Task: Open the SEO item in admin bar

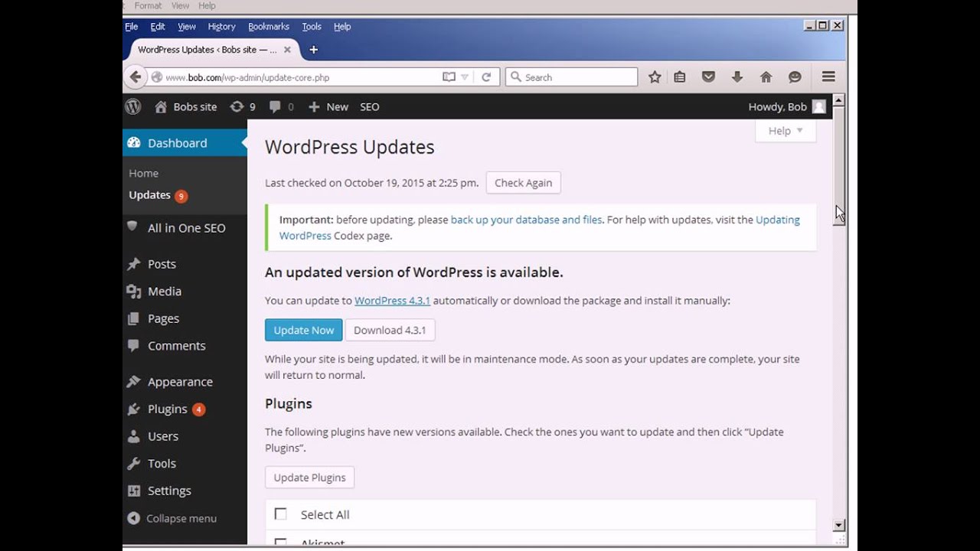Action: coord(370,107)
